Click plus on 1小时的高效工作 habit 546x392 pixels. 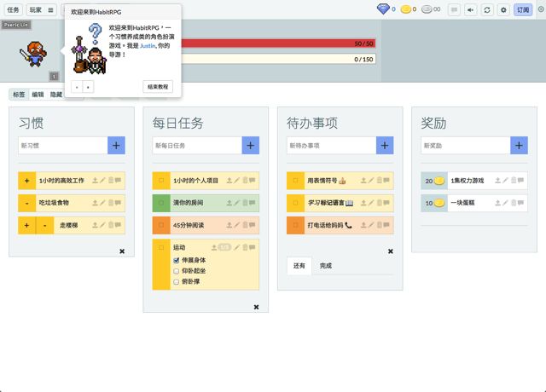[x=26, y=180]
